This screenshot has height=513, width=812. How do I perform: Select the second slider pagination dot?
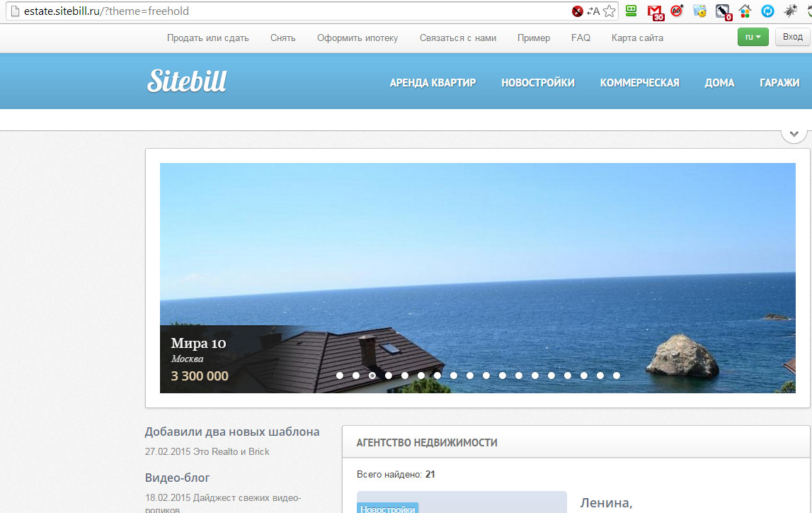[356, 376]
